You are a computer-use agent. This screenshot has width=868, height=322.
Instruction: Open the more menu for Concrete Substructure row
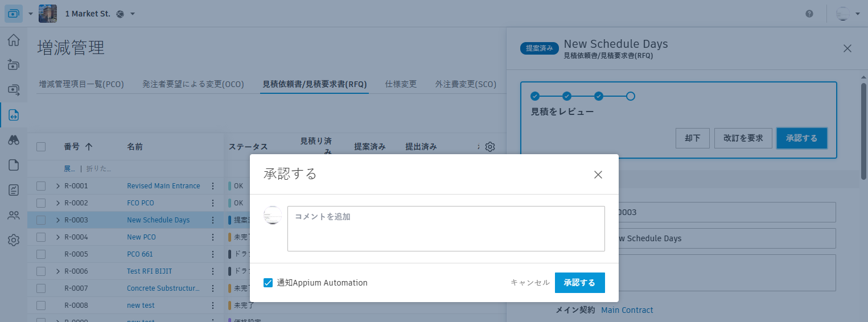[213, 288]
